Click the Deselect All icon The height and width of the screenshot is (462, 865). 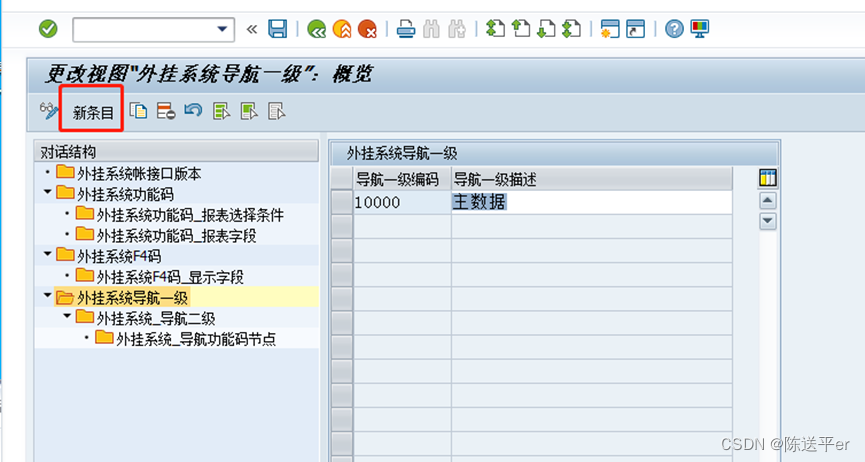276,111
